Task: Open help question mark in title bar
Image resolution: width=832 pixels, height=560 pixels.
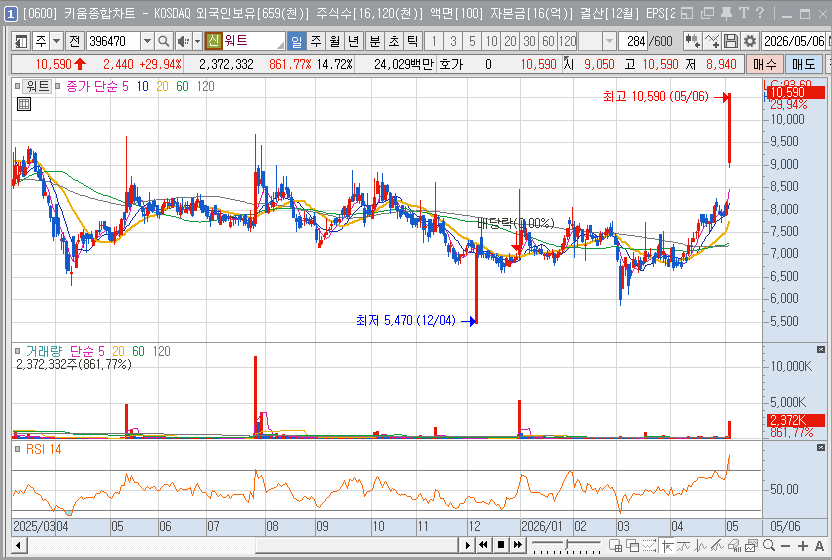Action: (x=760, y=13)
